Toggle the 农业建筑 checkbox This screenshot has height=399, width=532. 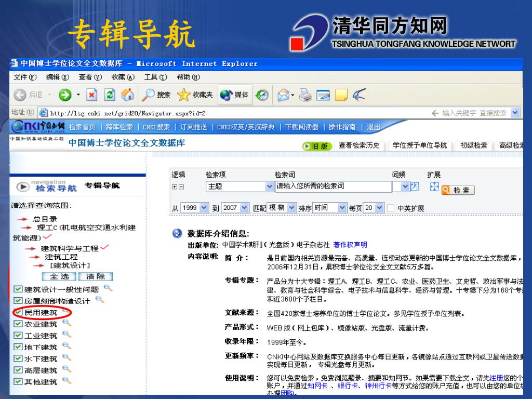coord(18,324)
